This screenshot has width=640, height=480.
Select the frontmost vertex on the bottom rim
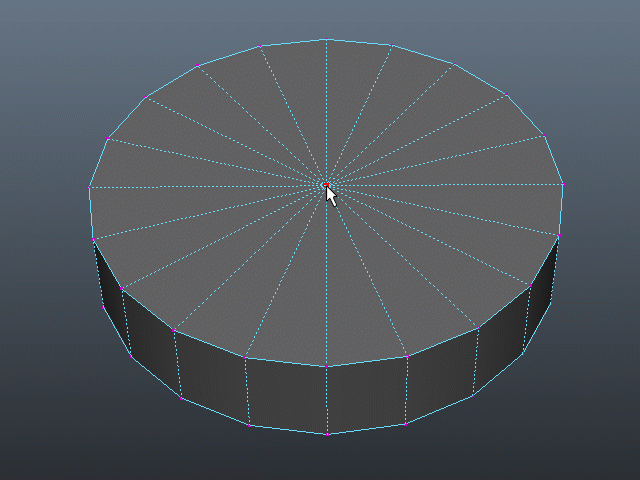pos(327,435)
